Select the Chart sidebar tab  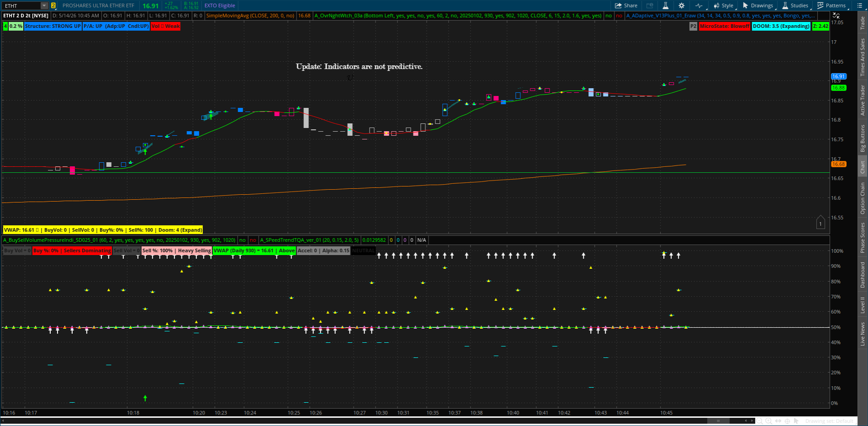point(863,167)
